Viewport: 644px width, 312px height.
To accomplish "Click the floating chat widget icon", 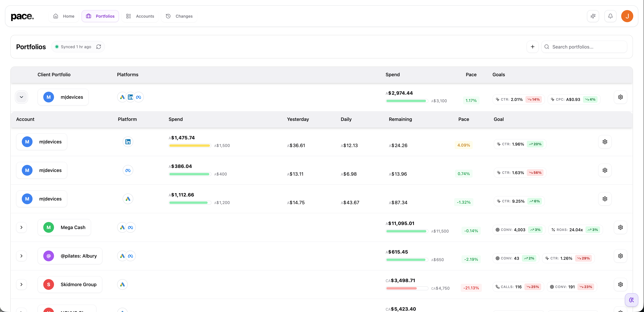I will click(x=631, y=300).
